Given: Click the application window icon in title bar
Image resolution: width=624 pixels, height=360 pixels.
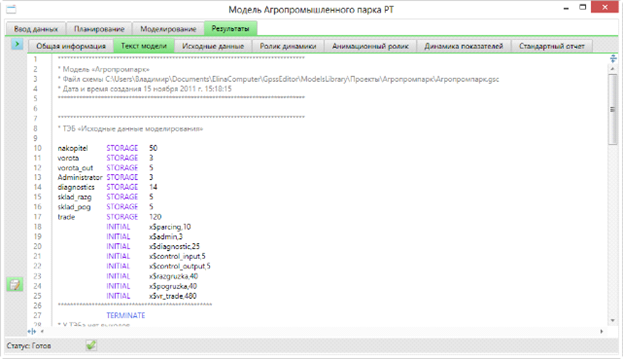Looking at the screenshot, I should click(x=11, y=9).
